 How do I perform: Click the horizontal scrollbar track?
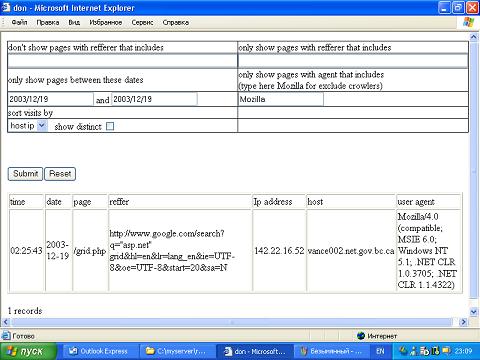232,322
